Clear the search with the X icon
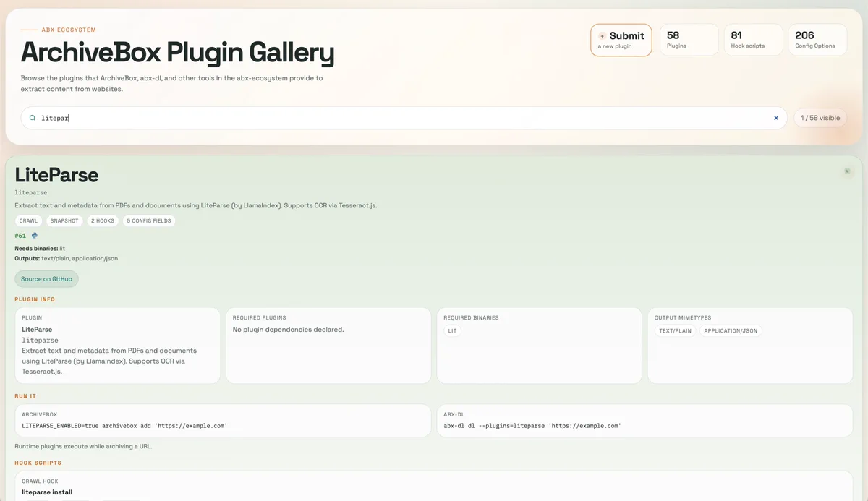The image size is (868, 501). point(776,118)
